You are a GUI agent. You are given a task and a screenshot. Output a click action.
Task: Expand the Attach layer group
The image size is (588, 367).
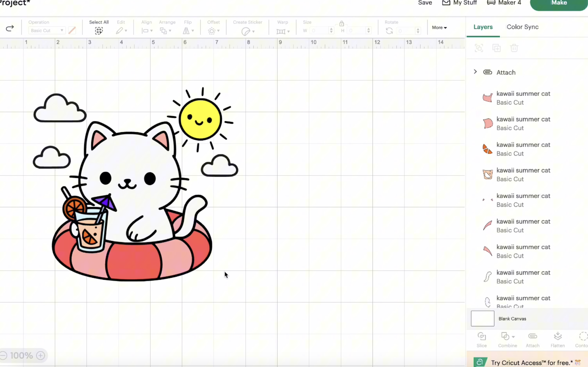(475, 72)
